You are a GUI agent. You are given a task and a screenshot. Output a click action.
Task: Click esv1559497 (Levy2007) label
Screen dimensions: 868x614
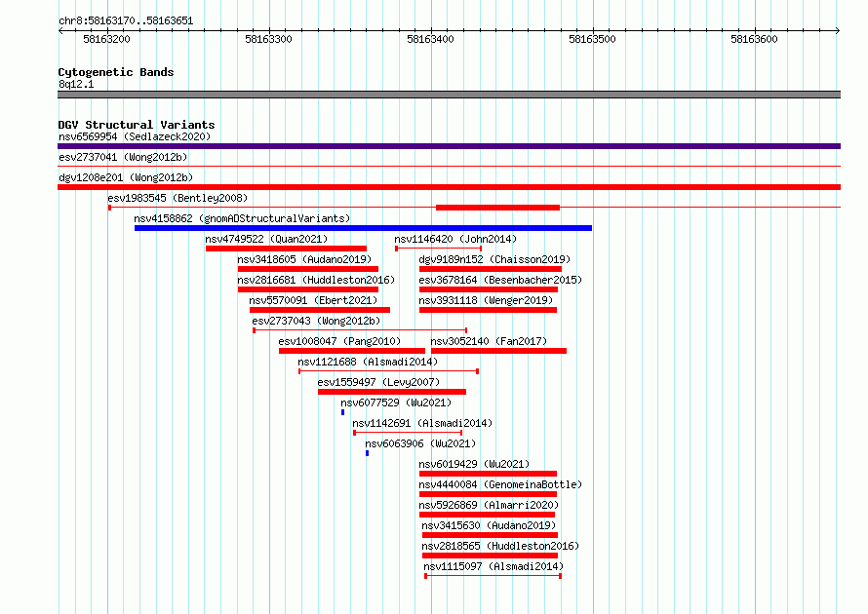coord(378,382)
